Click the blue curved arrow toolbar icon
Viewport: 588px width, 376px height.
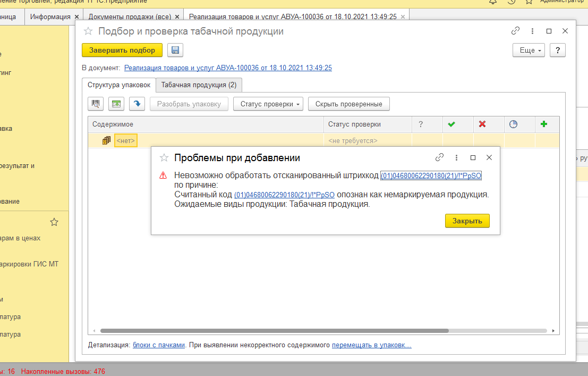pyautogui.click(x=137, y=104)
